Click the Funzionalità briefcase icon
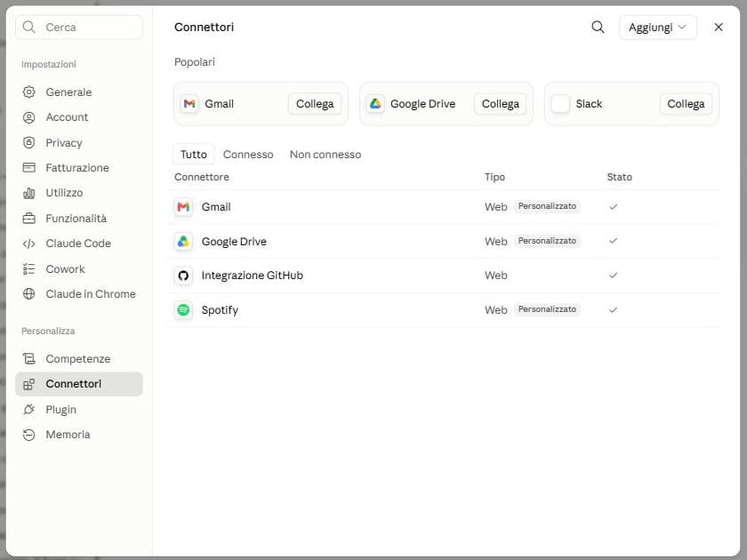The height and width of the screenshot is (560, 747). pyautogui.click(x=29, y=218)
